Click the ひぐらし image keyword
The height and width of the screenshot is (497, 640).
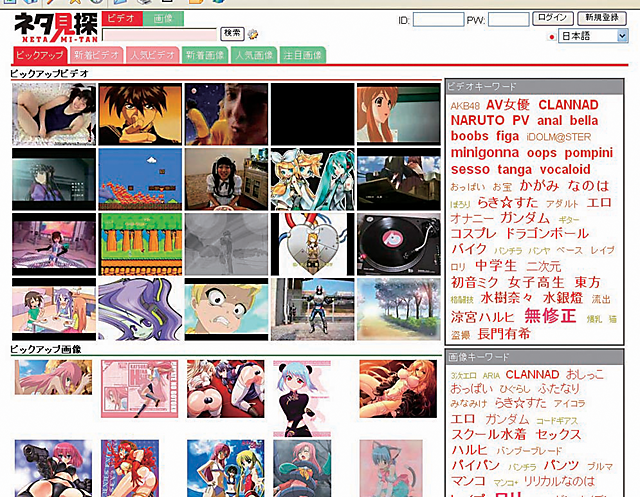coord(515,389)
